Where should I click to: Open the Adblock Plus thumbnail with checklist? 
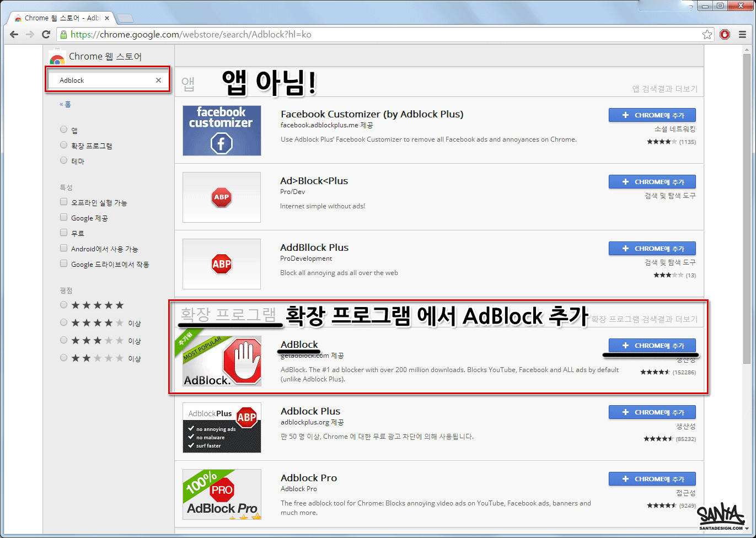[x=222, y=428]
